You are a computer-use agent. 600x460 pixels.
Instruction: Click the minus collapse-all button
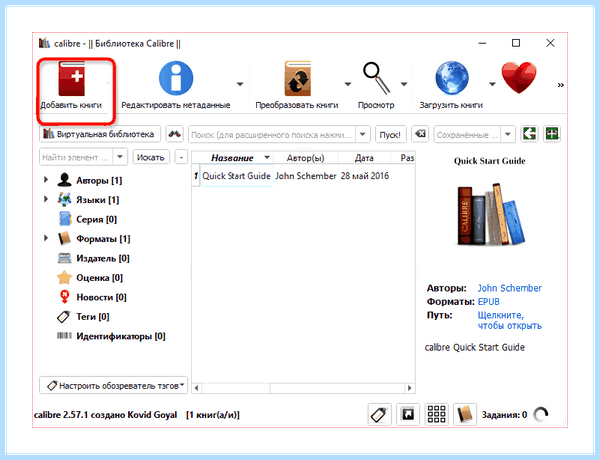(x=181, y=157)
